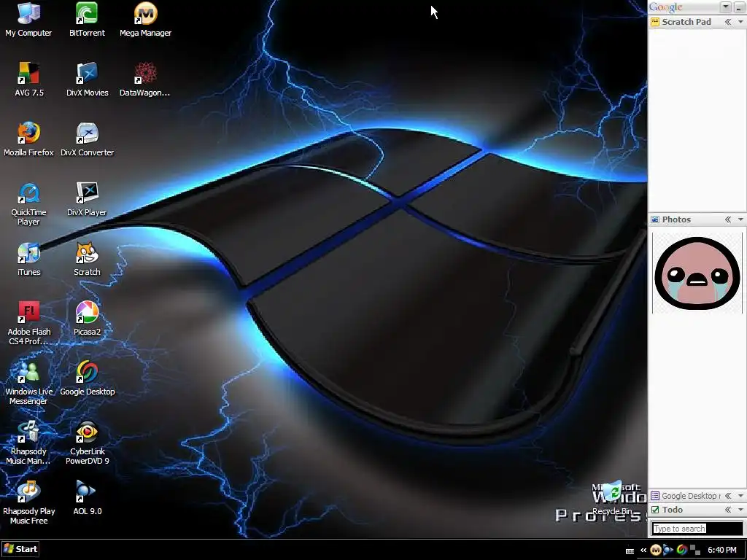Viewport: 747px width, 560px height.
Task: Expand the Scratch Pad gadget double-chevron
Action: (x=728, y=22)
